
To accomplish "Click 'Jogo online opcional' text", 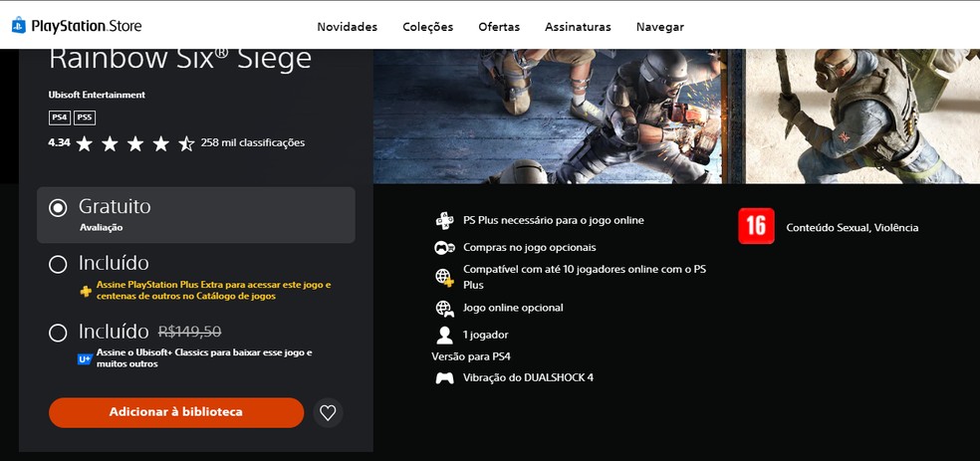I will [x=513, y=308].
